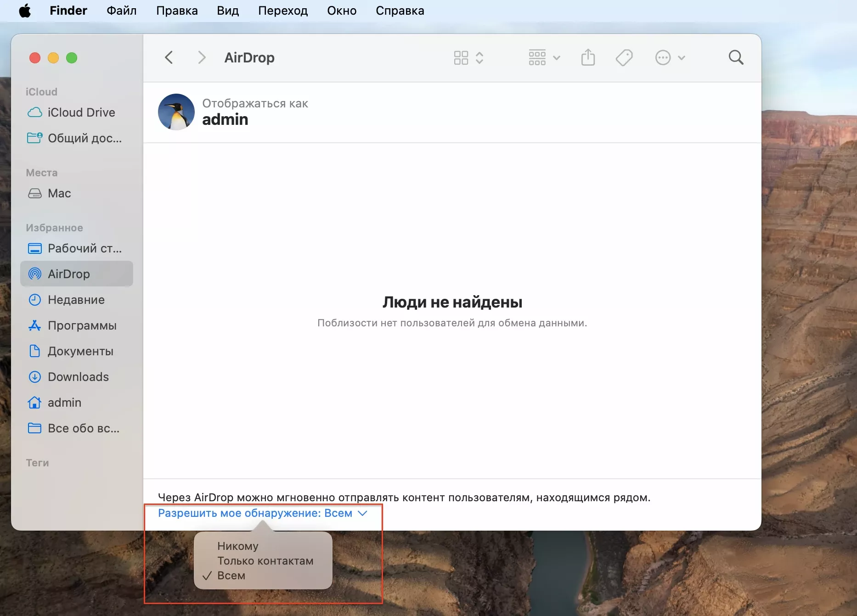Click the Люди не найдены heading

452,302
